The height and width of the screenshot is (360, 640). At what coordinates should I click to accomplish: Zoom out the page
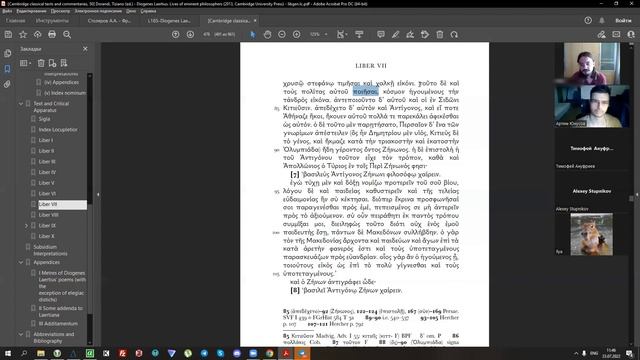pos(282,35)
